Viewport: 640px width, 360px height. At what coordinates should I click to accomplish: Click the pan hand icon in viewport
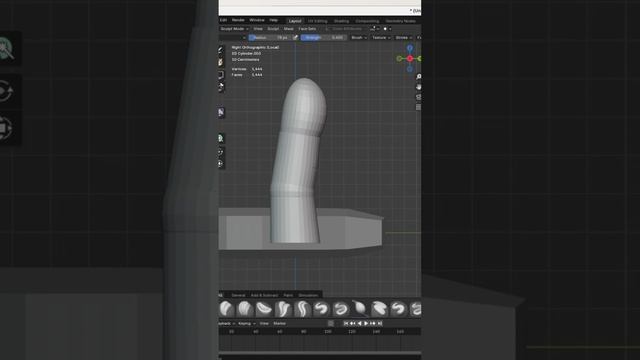tap(418, 87)
